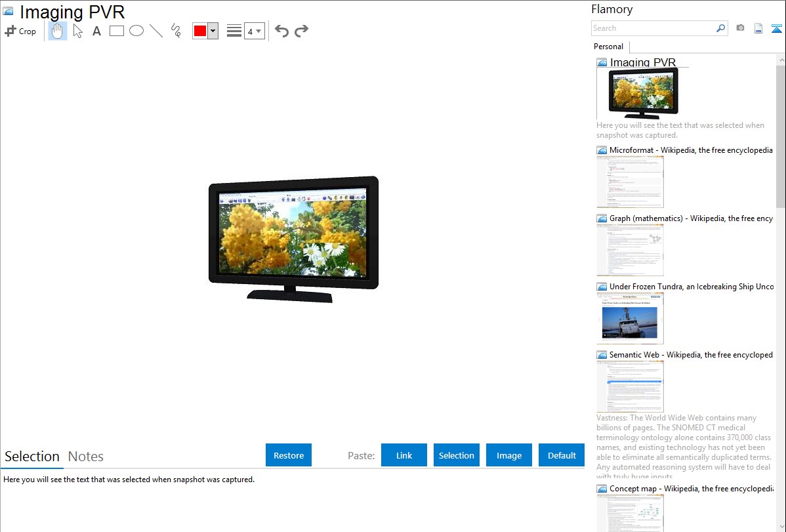
Task: Click the Under Frozen Tundra title text
Action: coord(692,287)
